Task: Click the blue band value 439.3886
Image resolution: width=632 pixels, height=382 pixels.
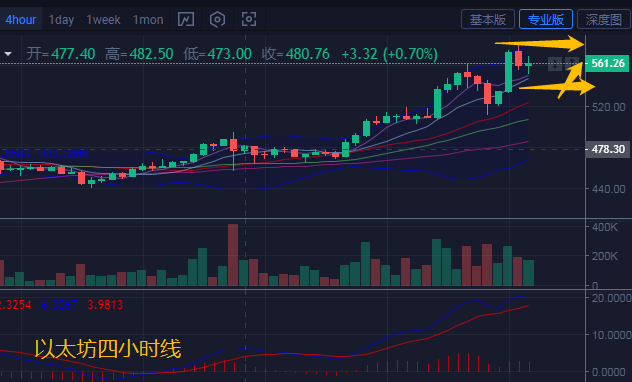Action: pos(64,154)
